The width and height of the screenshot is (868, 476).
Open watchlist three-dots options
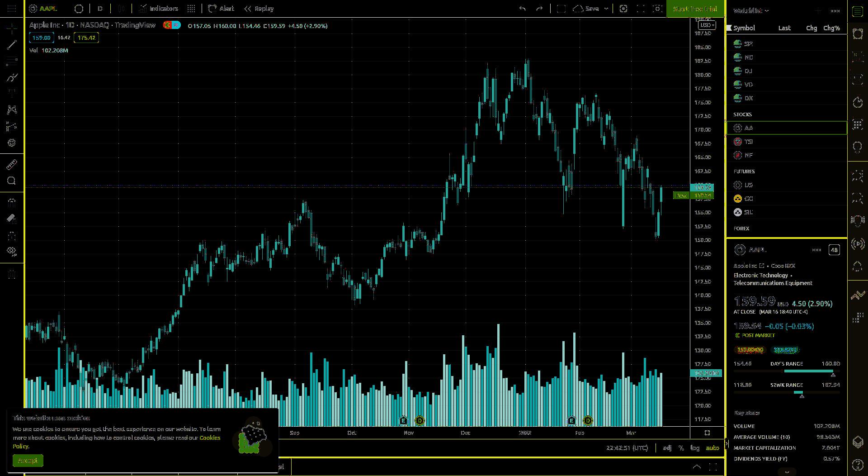pyautogui.click(x=835, y=10)
